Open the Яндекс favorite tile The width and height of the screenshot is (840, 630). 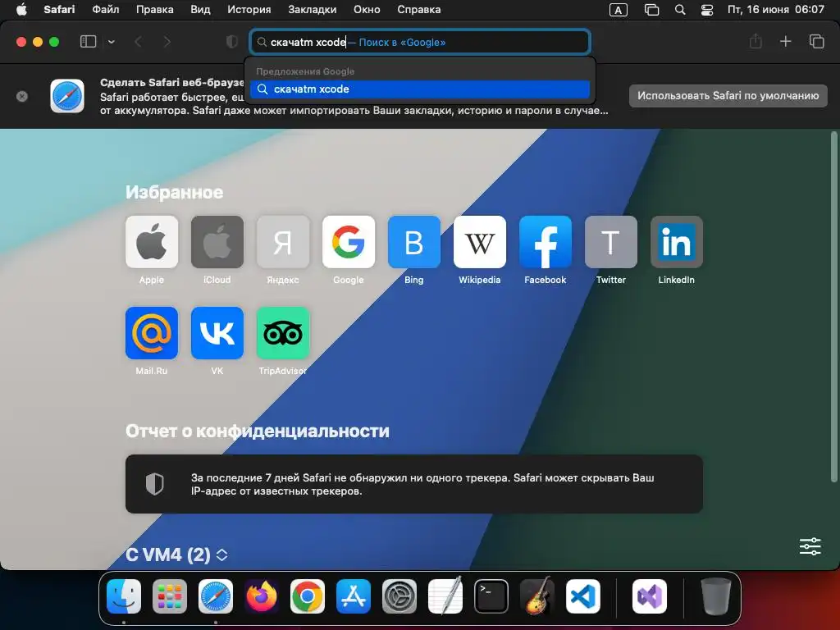click(x=283, y=242)
